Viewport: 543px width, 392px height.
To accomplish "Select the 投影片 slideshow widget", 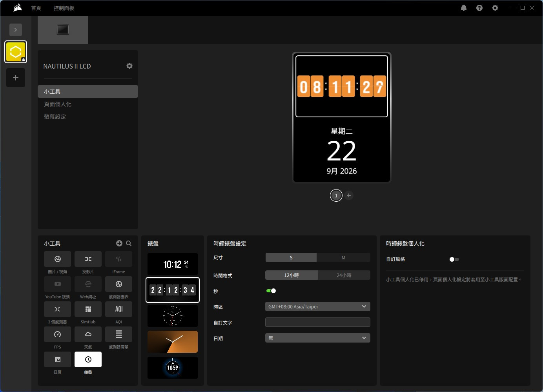I will (88, 259).
